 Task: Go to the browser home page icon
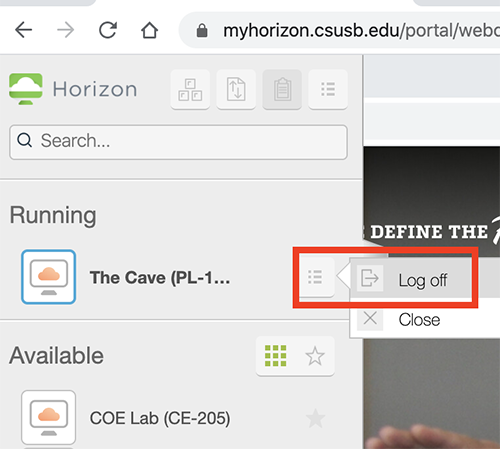[149, 30]
